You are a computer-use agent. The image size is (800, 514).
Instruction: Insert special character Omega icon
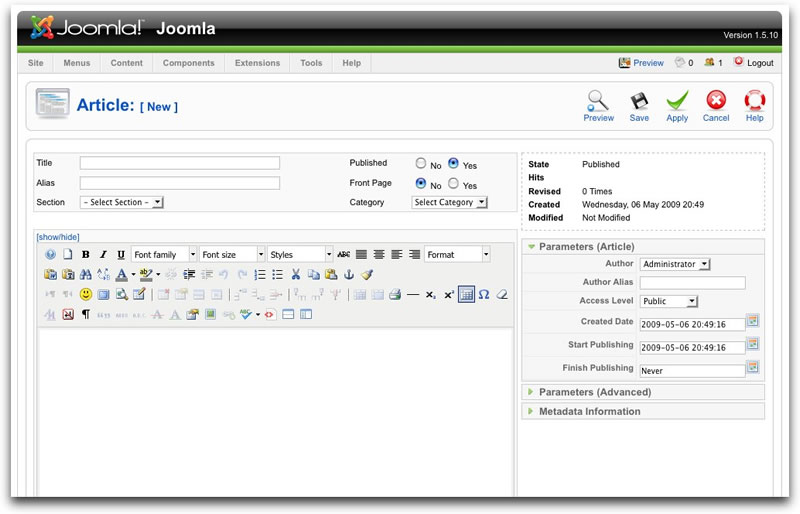click(484, 295)
